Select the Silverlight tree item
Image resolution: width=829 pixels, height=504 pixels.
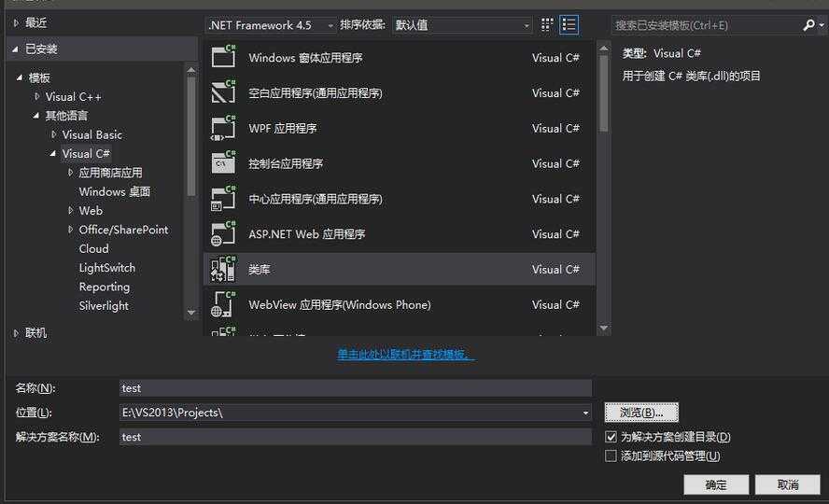click(104, 306)
